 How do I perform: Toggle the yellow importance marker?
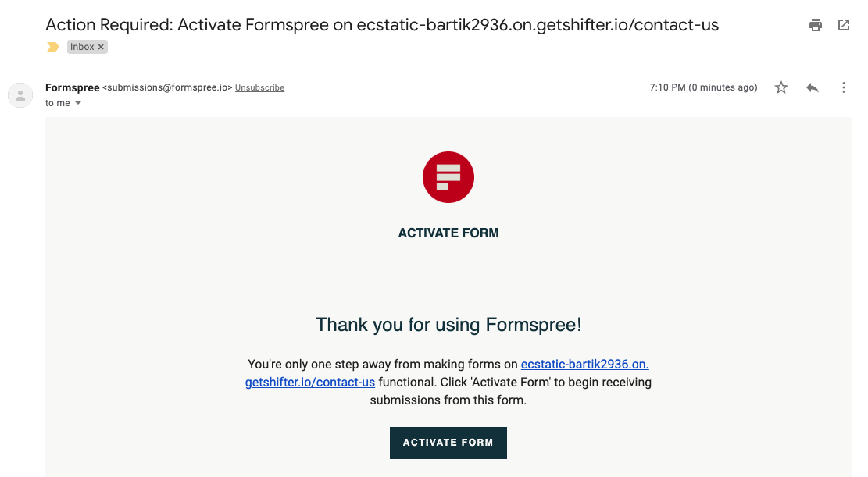[53, 47]
